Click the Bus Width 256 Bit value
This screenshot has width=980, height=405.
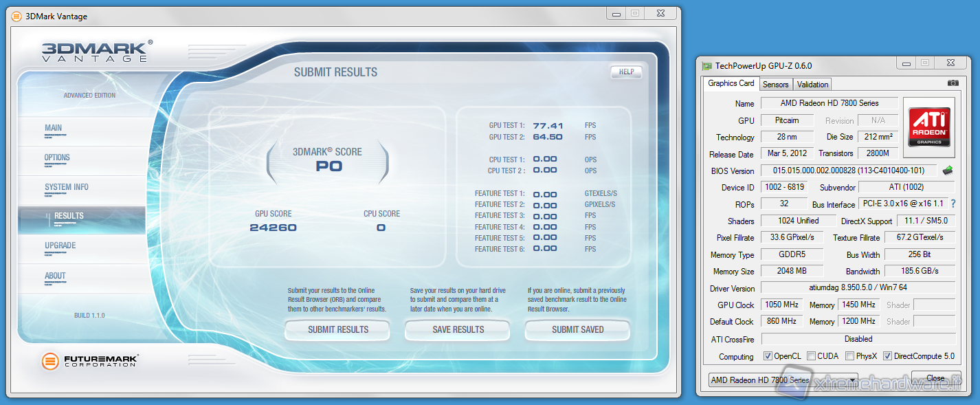921,254
